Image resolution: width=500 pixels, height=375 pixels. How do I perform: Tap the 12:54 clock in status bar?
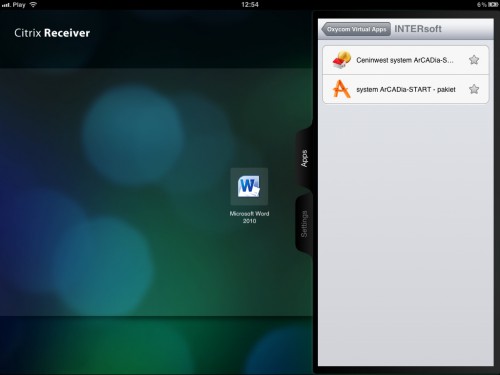pos(250,5)
